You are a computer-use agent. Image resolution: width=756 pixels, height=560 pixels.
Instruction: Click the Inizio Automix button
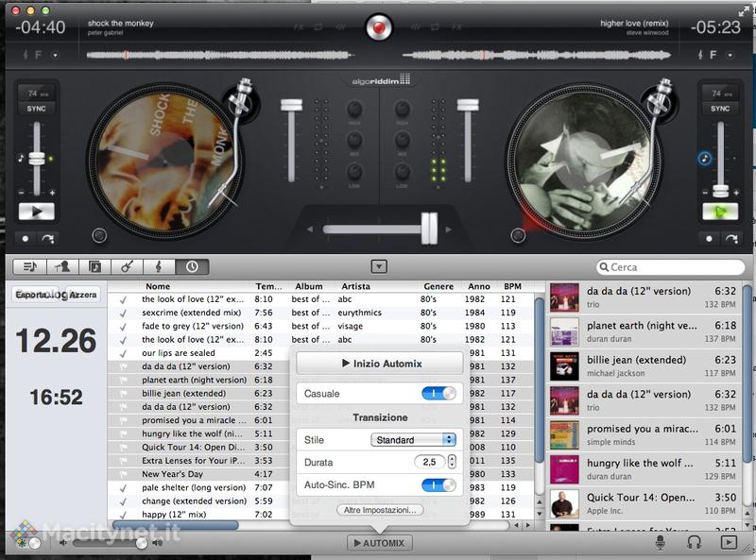pyautogui.click(x=380, y=364)
